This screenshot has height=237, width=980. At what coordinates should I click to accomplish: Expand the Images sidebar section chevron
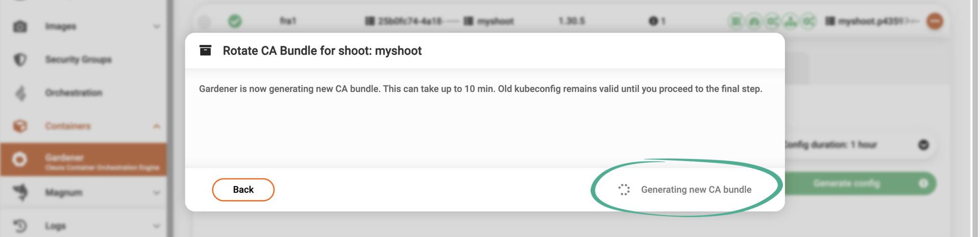click(x=156, y=27)
